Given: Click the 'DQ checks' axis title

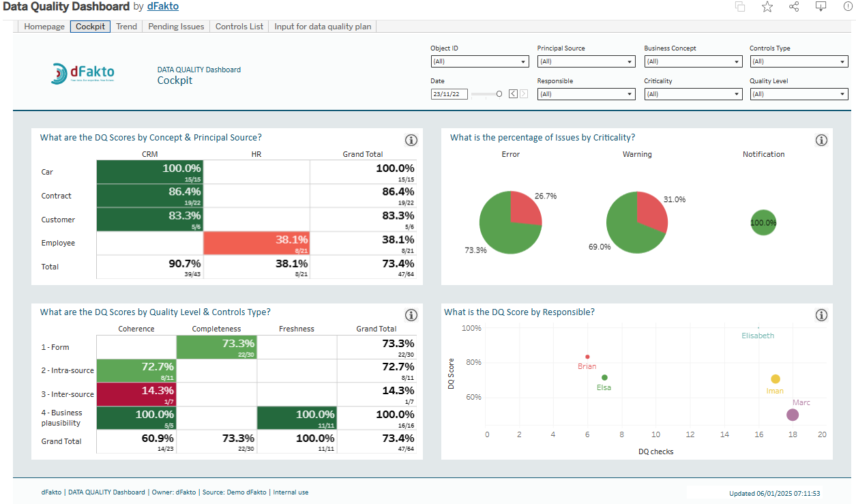Looking at the screenshot, I should pyautogui.click(x=655, y=451).
